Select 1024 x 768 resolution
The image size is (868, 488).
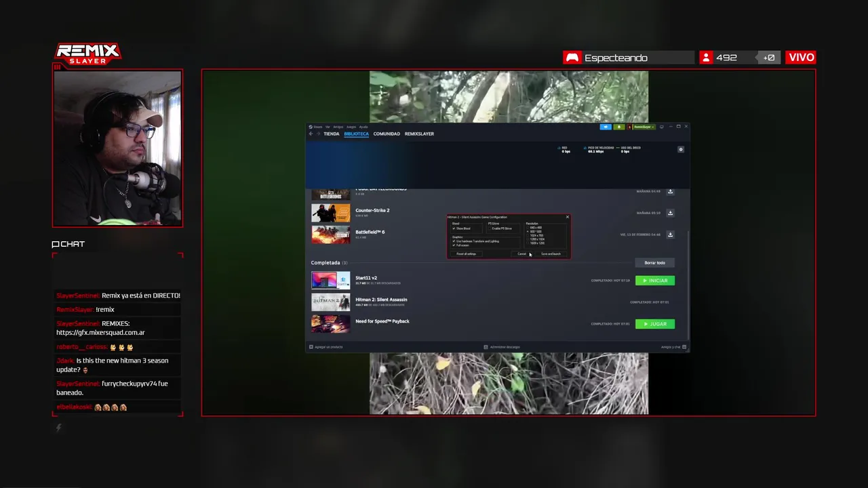(536, 235)
